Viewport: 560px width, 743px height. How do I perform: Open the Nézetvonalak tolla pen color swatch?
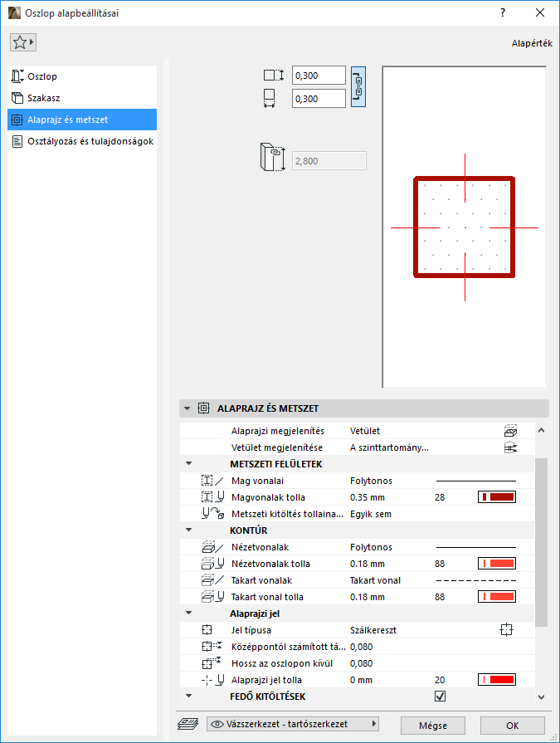[x=497, y=564]
